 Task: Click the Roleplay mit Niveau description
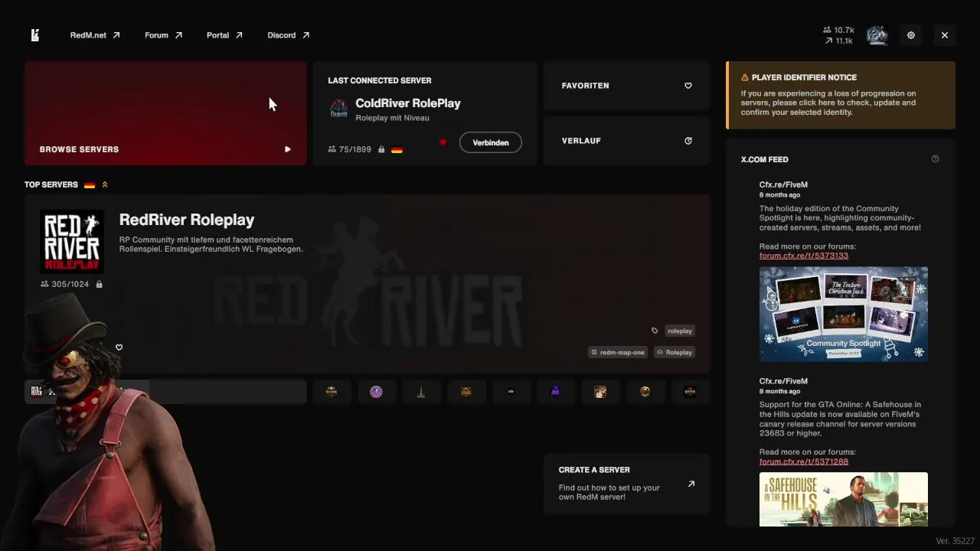pos(392,118)
